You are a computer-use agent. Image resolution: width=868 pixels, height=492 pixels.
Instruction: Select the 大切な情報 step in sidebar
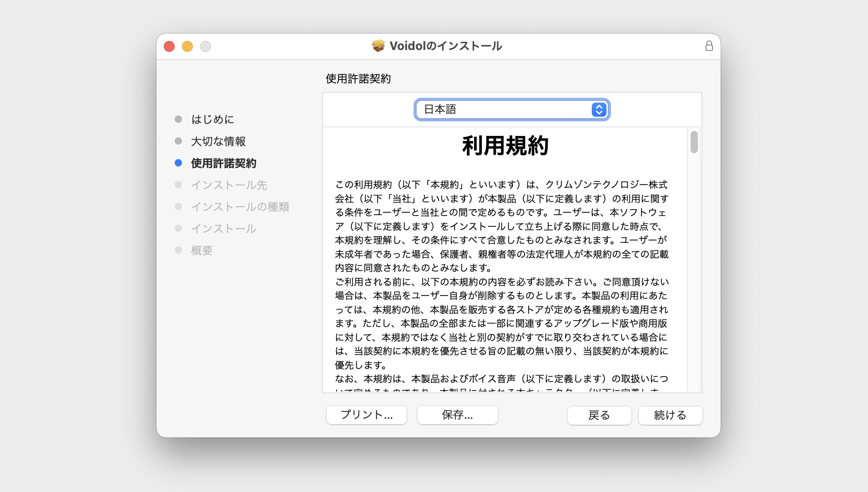tap(218, 141)
